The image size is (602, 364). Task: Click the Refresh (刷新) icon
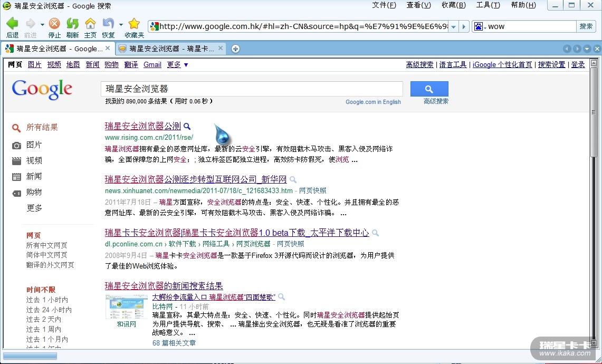pos(72,24)
